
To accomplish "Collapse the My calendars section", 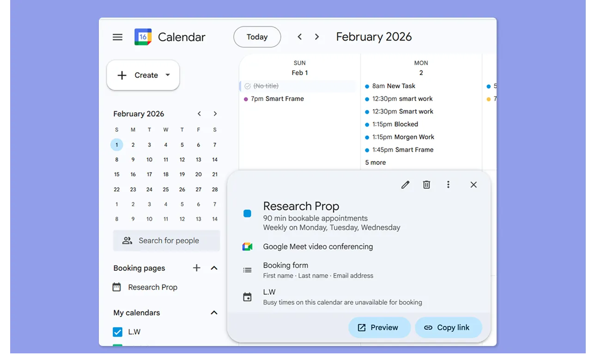I will click(x=214, y=312).
